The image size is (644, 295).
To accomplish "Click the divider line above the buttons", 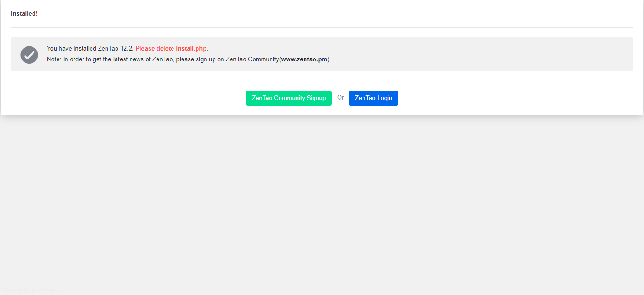I will pos(322,81).
